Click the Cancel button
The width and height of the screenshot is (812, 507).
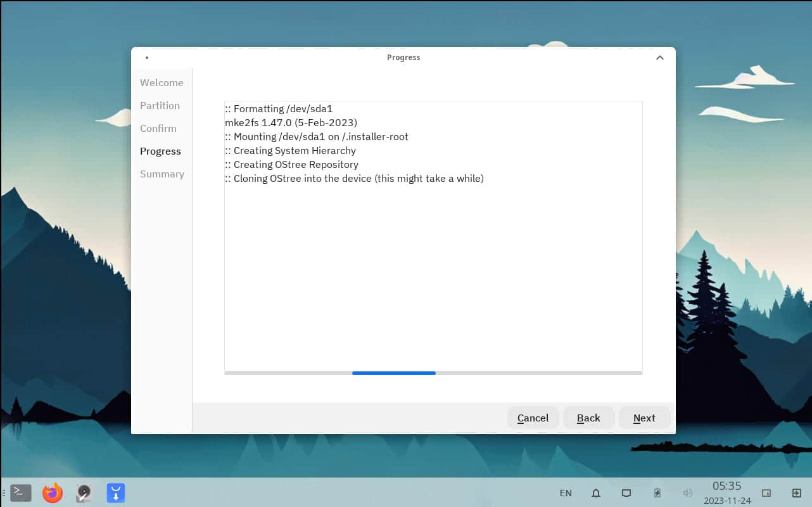point(533,418)
